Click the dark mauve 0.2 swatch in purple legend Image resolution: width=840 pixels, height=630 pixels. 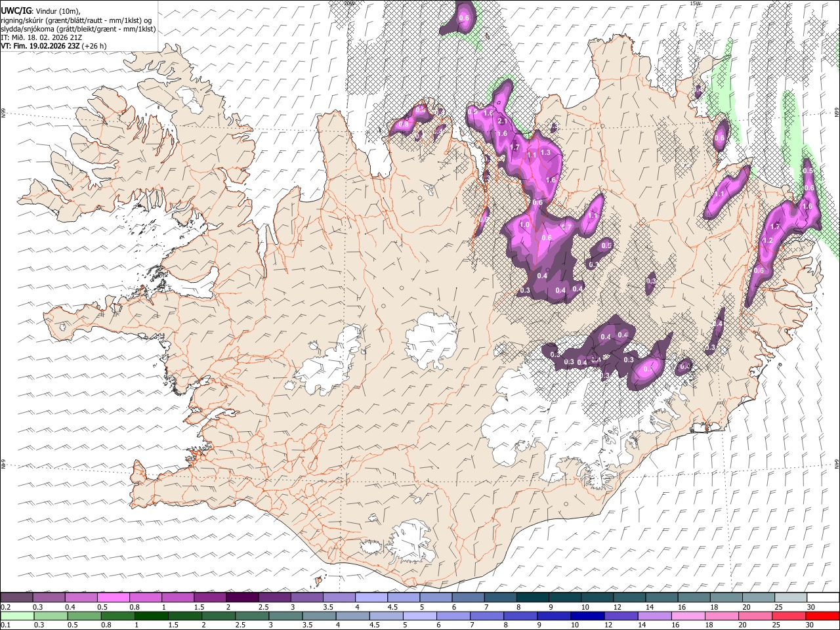(16, 598)
